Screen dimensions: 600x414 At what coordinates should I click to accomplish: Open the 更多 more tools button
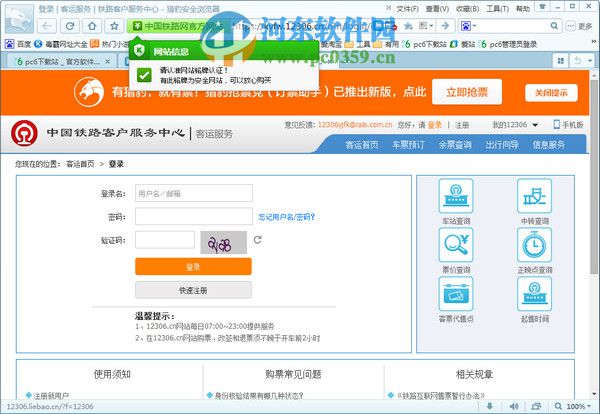[579, 26]
